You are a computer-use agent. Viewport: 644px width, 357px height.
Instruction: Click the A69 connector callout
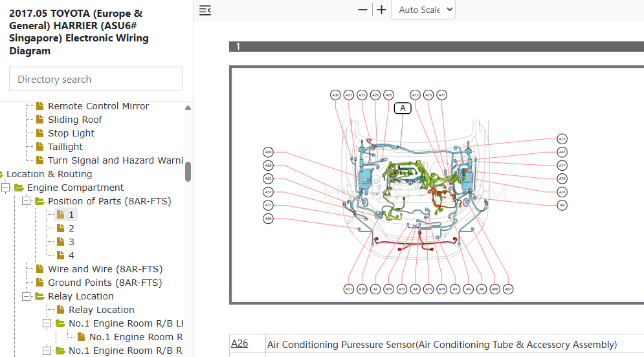[x=268, y=219]
